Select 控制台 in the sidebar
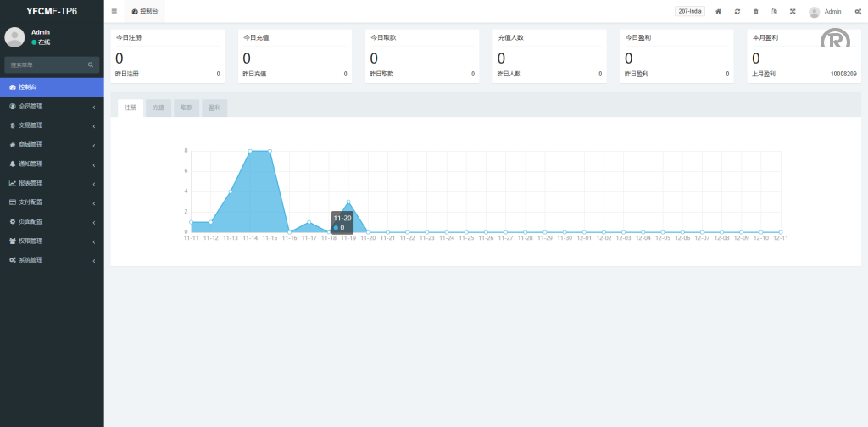 click(x=51, y=86)
